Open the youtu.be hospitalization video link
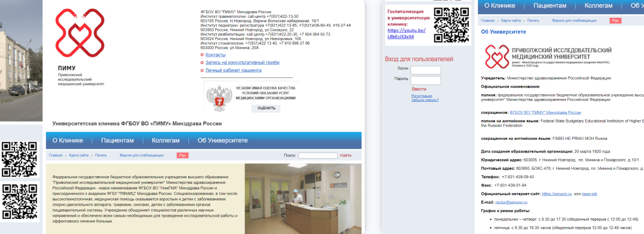The image size is (644, 234). [x=406, y=33]
